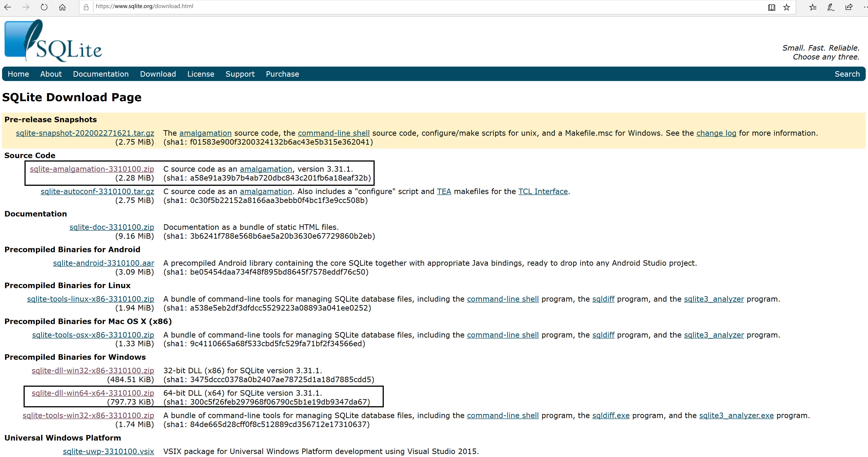Click the SQLite Download Page heading
The width and height of the screenshot is (868, 457).
72,97
